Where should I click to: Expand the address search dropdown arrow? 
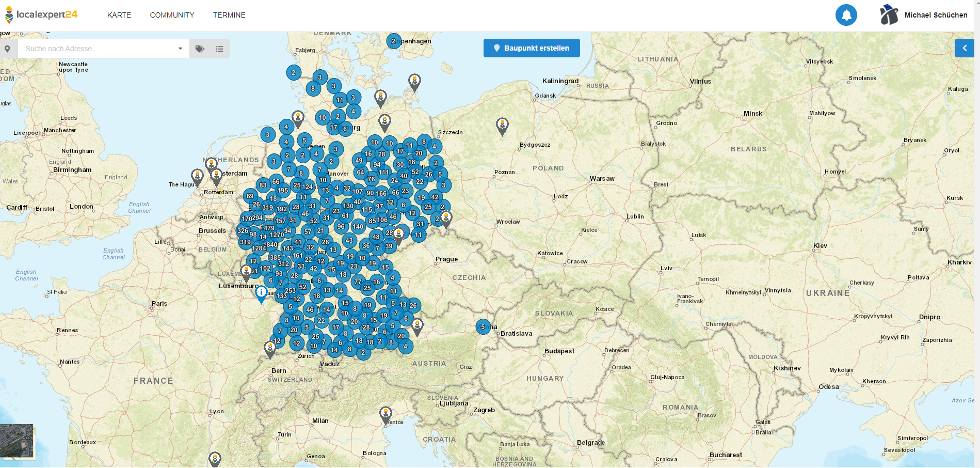coord(180,49)
